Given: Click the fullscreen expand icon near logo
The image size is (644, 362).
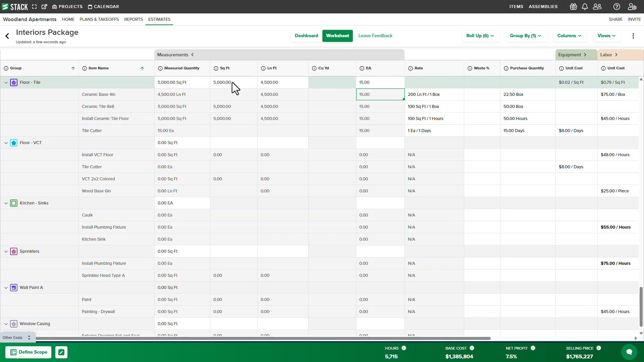Looking at the screenshot, I should coord(34,7).
